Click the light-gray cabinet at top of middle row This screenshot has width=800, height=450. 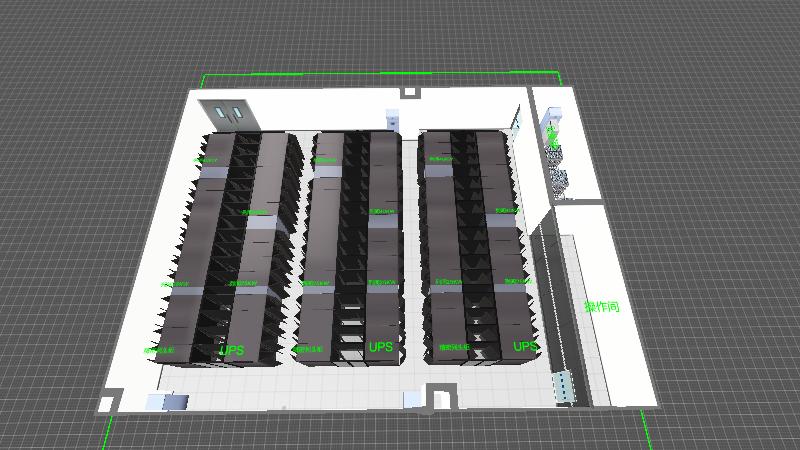[327, 170]
